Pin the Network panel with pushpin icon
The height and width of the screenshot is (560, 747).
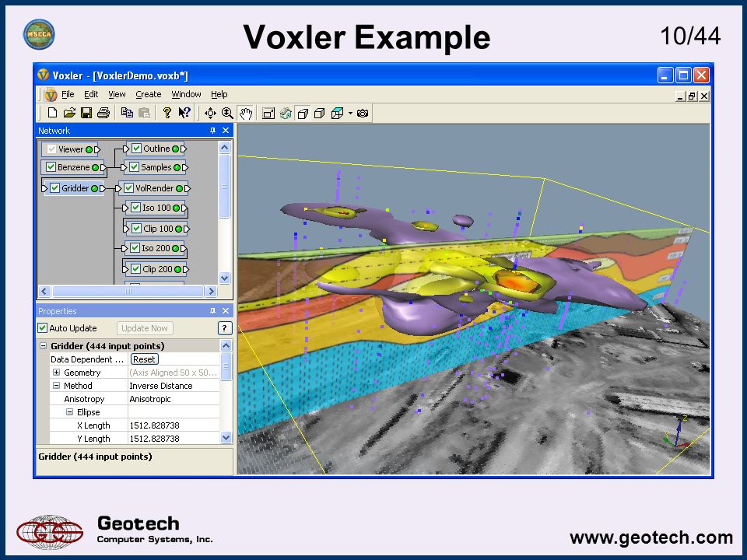tap(212, 131)
